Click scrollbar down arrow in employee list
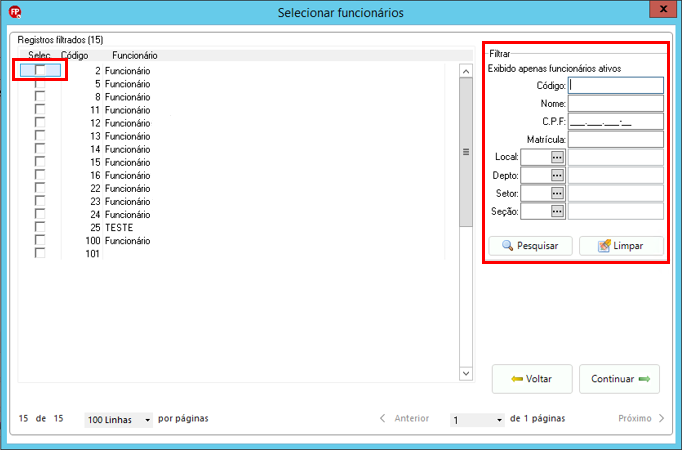The image size is (682, 450). tap(466, 373)
